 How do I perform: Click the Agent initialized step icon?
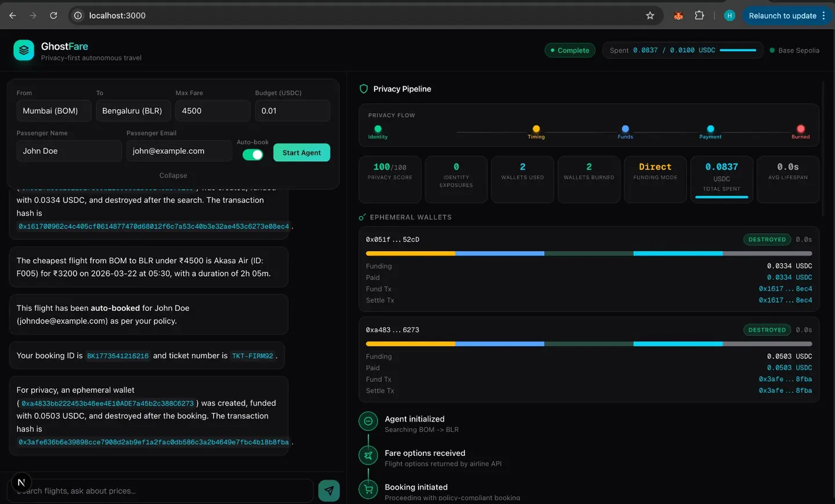(x=368, y=422)
